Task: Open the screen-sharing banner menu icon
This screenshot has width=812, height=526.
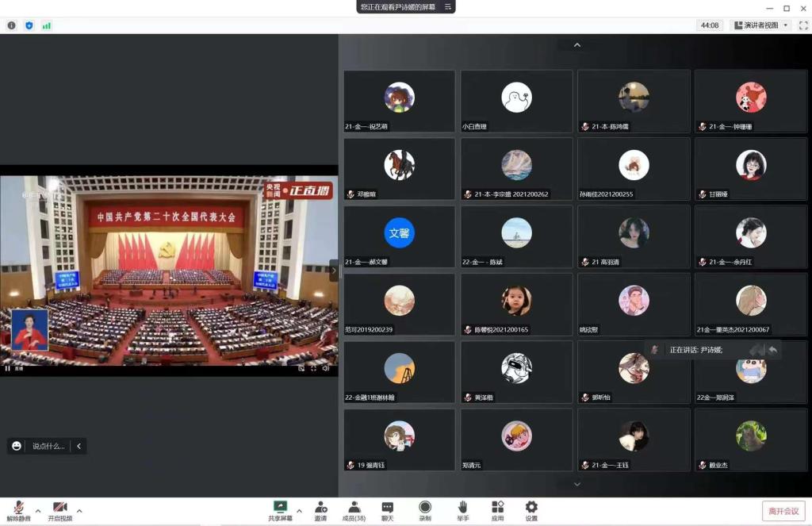Action: pos(448,7)
